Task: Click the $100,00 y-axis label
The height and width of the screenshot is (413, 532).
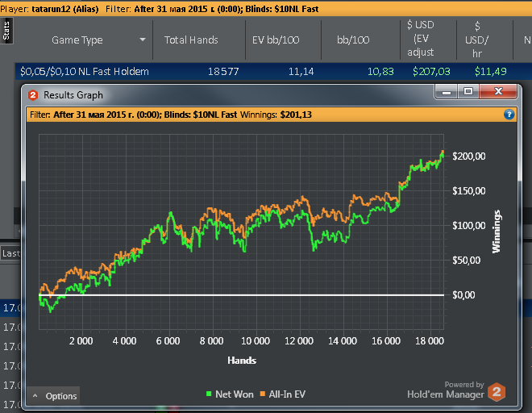Action: pyautogui.click(x=469, y=226)
